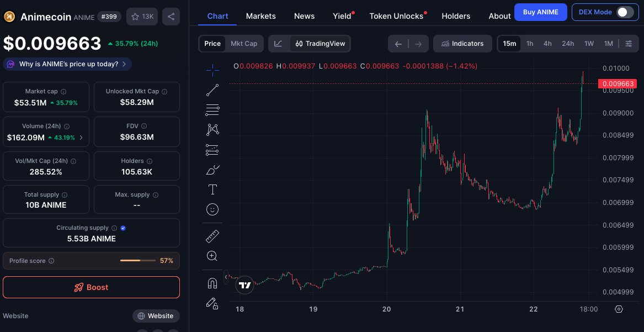
Task: Click the TradingView logo on chart
Action: point(245,285)
